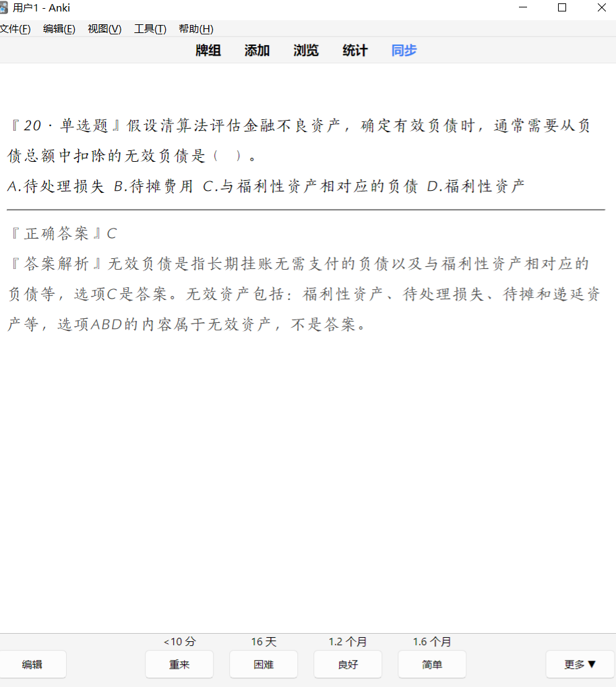Click option text A.待处理损失
616x687 pixels.
pyautogui.click(x=56, y=186)
